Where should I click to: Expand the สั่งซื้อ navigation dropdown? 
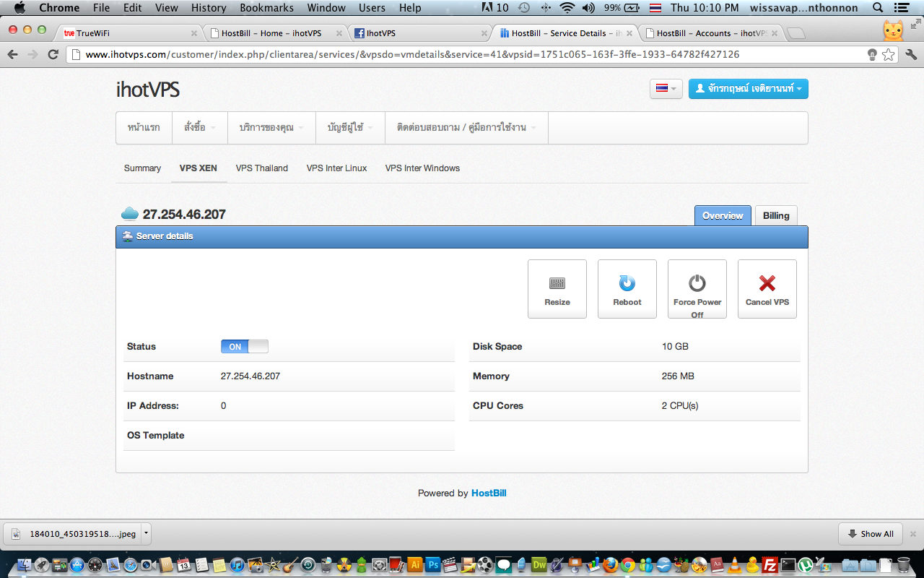(200, 128)
